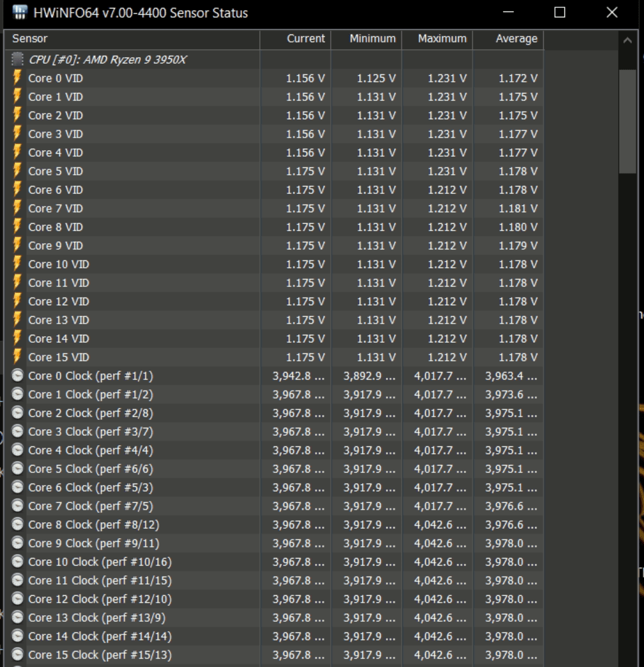Screen dimensions: 644x667
Task: Pick the clock icon next to Core 15 Clock
Action: point(17,654)
